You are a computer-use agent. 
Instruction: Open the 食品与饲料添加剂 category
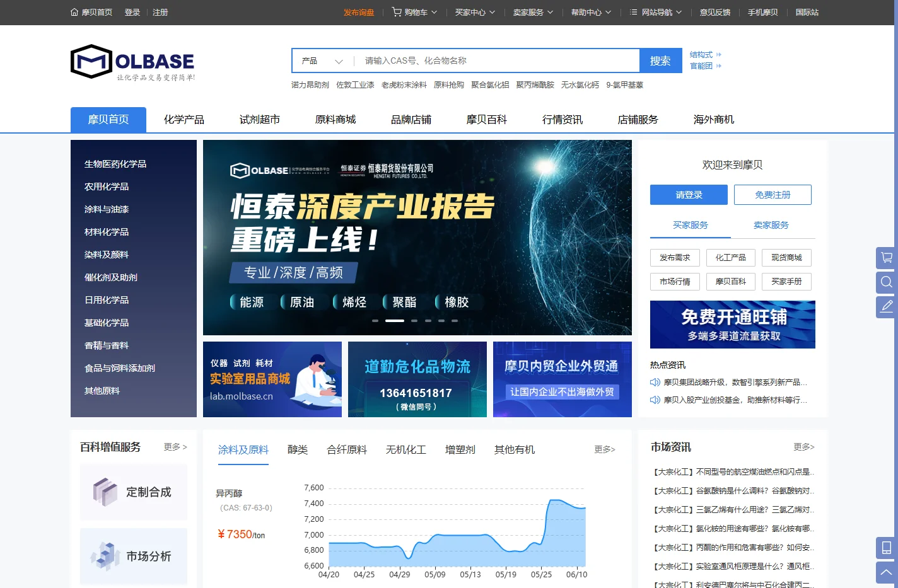click(x=120, y=368)
